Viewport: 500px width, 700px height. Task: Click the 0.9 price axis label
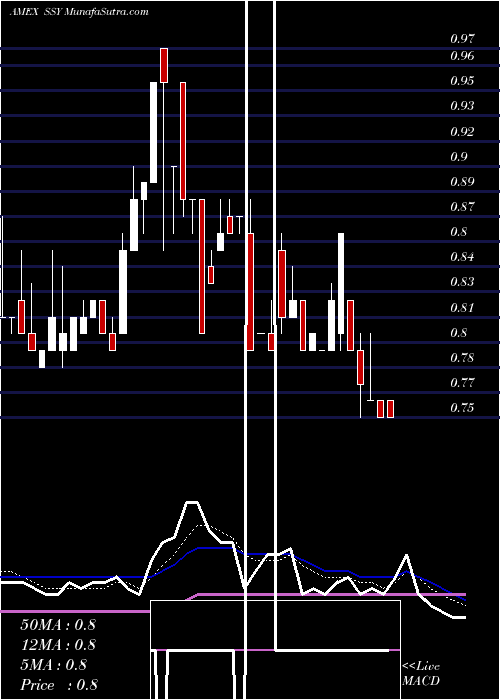pos(458,157)
